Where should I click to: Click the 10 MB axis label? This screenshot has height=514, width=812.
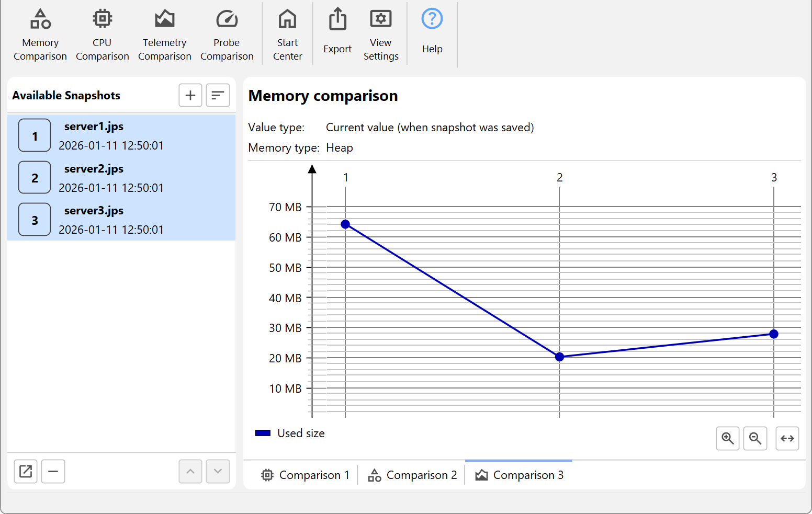tap(285, 389)
